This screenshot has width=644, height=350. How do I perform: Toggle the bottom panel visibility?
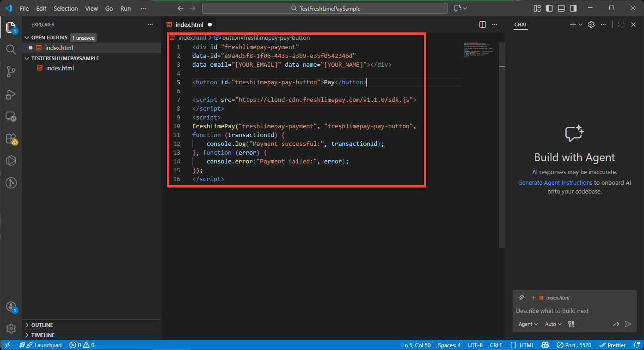pos(561,8)
